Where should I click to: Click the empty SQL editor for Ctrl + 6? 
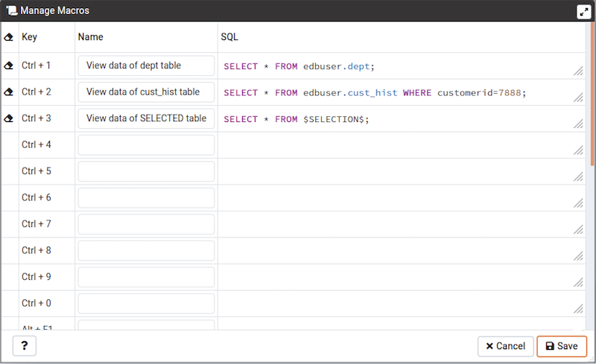tap(402, 198)
